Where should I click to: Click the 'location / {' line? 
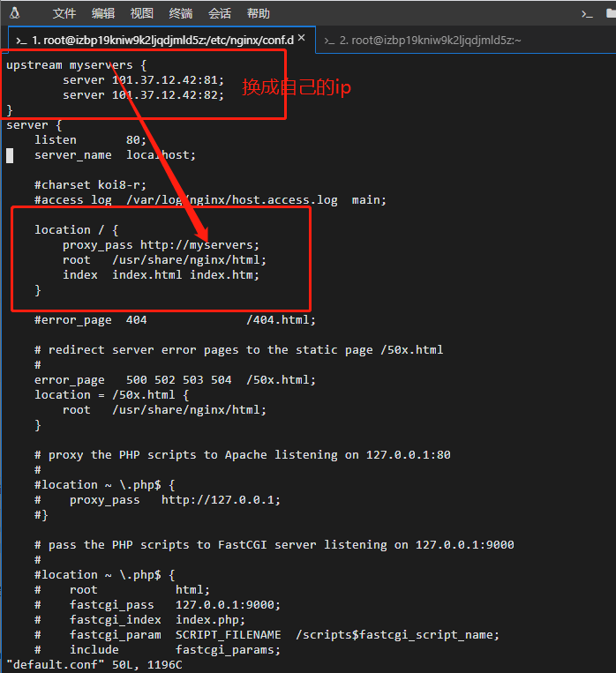coord(77,230)
